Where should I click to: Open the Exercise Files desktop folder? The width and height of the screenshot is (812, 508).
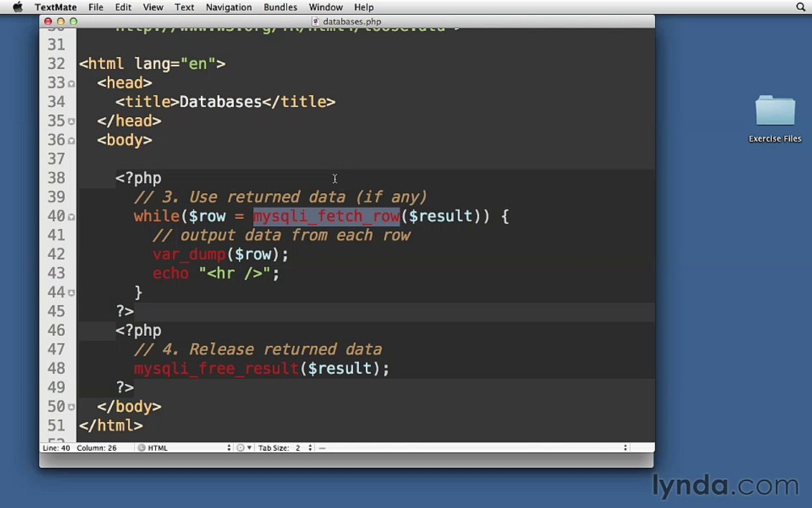point(775,119)
